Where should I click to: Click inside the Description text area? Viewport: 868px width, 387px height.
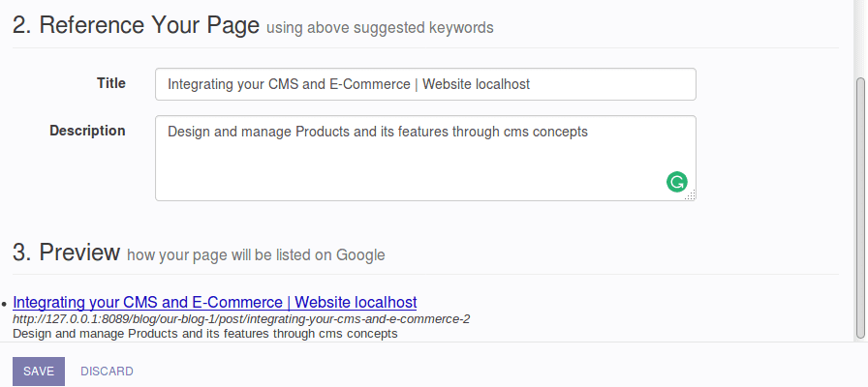point(425,158)
